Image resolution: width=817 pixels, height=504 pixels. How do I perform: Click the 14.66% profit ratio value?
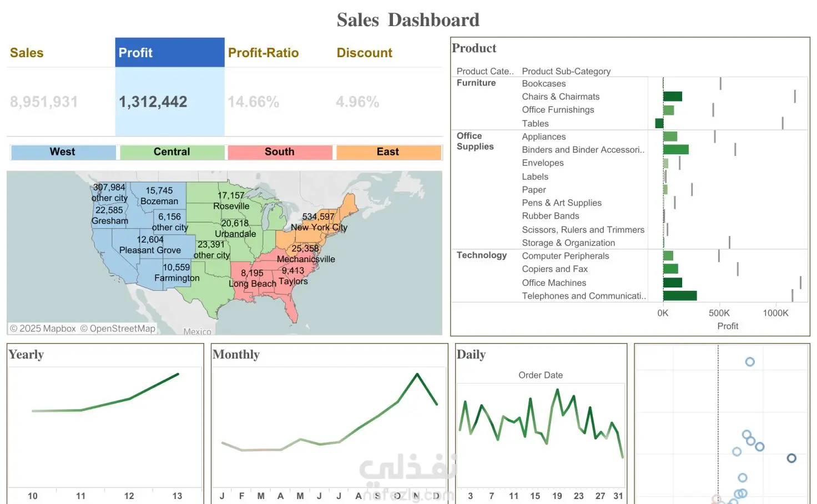pos(253,102)
